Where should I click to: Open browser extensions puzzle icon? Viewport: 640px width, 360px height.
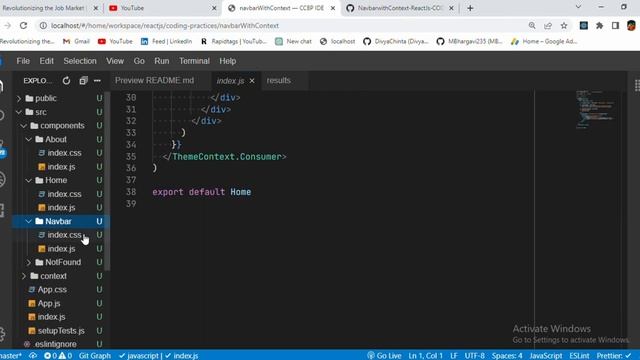[x=599, y=25]
